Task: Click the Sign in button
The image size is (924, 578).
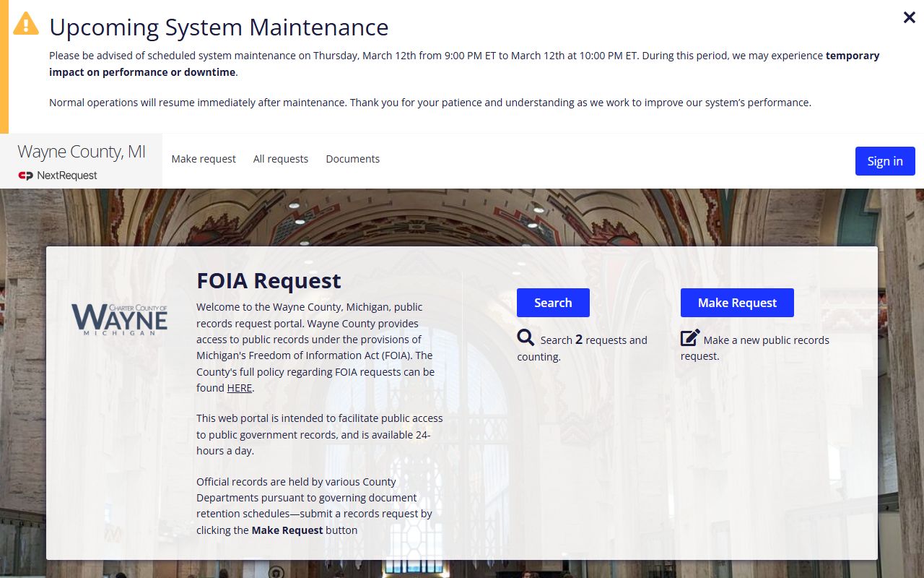Action: [x=885, y=161]
